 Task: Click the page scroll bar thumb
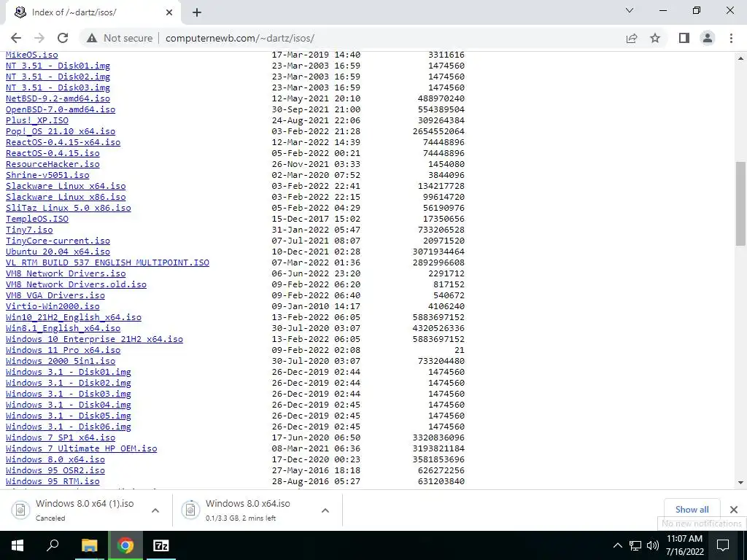(740, 203)
